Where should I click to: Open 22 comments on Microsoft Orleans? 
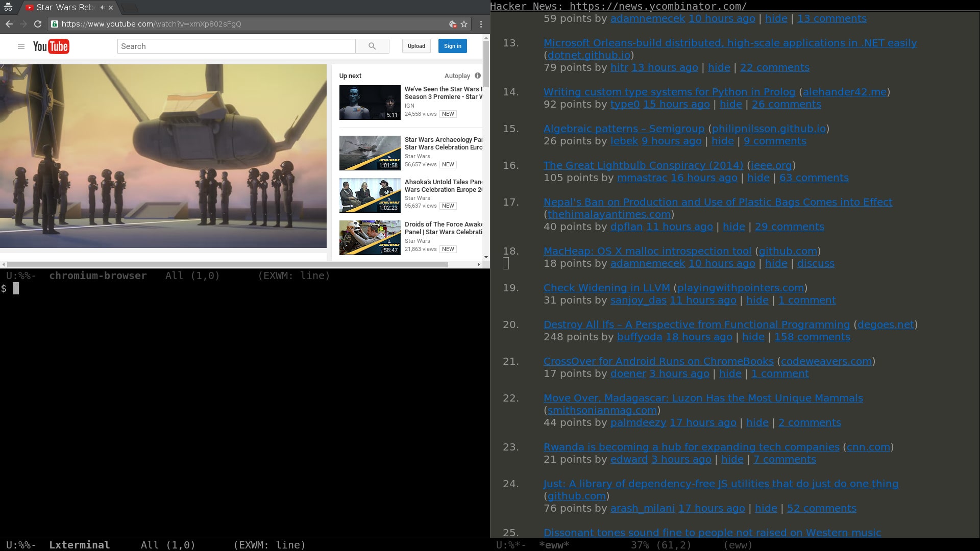(774, 67)
